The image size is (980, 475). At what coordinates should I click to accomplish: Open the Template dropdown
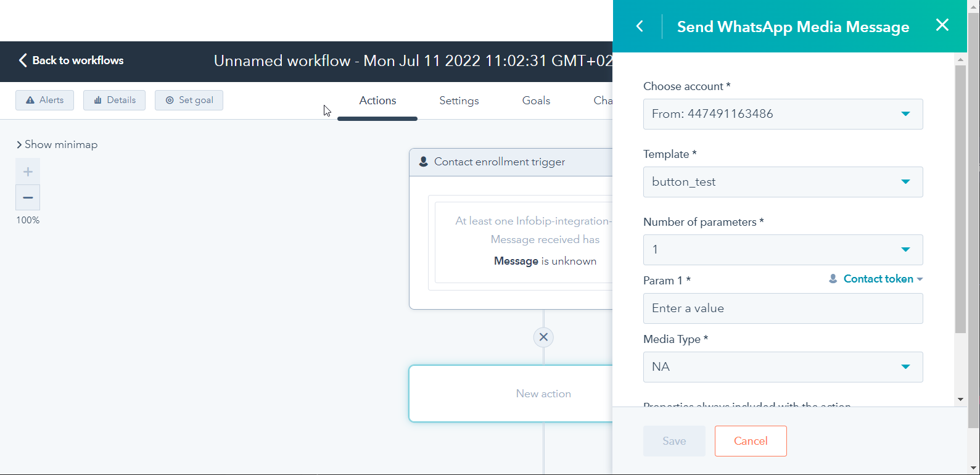(783, 182)
